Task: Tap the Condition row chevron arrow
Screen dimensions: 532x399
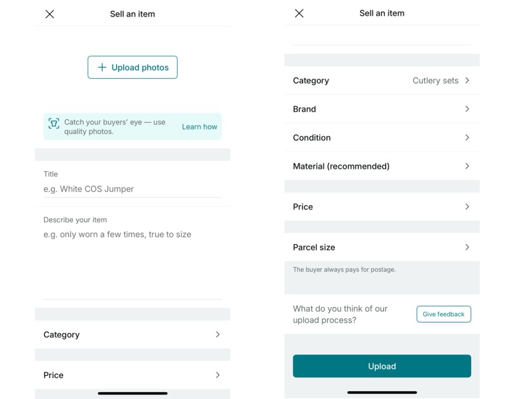Action: click(x=467, y=138)
